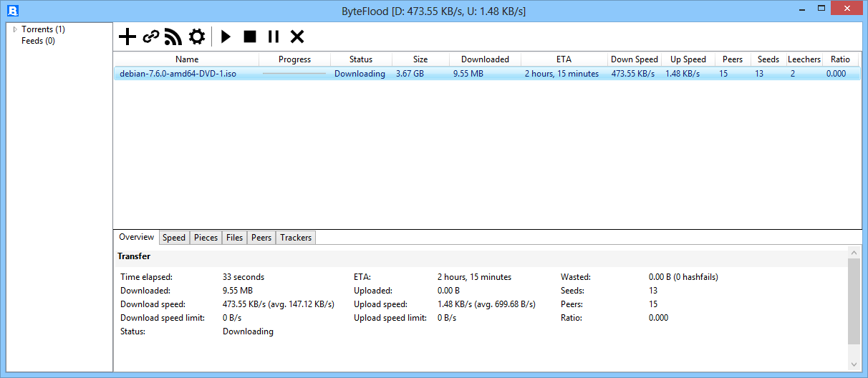Sort by the Size column header
The width and height of the screenshot is (868, 378).
coord(420,59)
